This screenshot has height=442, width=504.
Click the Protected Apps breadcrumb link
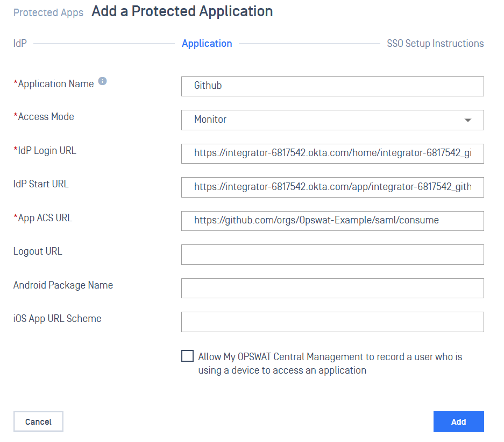click(48, 12)
